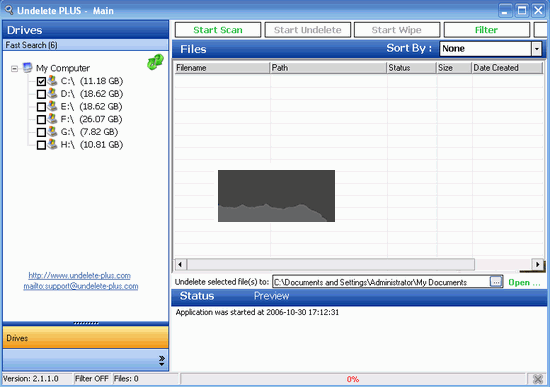
Task: Sort by the Date Created column header
Action: (507, 68)
